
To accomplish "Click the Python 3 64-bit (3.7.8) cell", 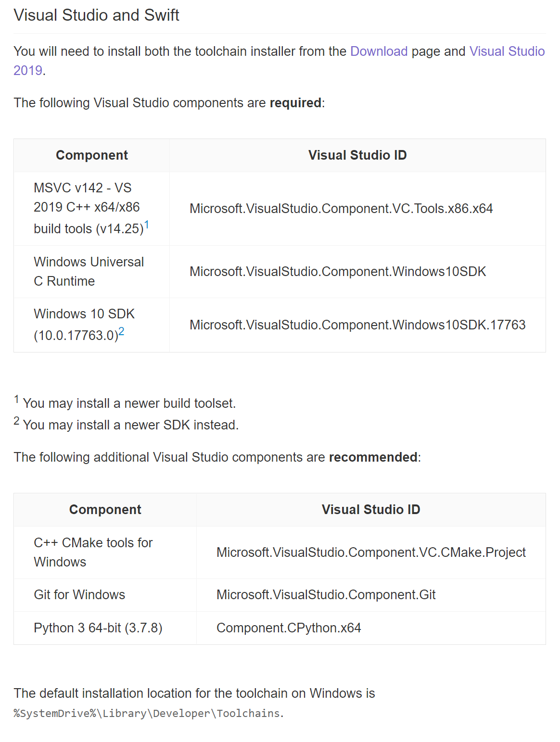I will (x=98, y=628).
